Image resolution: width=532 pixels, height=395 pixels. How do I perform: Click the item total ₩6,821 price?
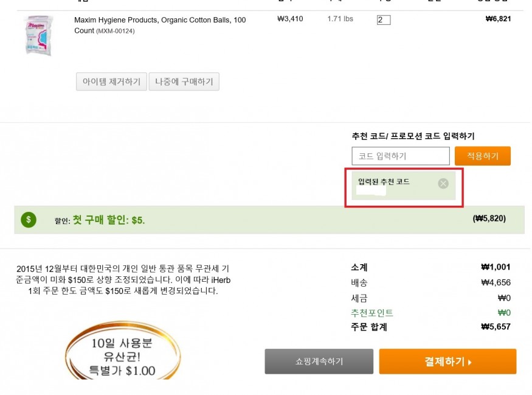click(498, 19)
